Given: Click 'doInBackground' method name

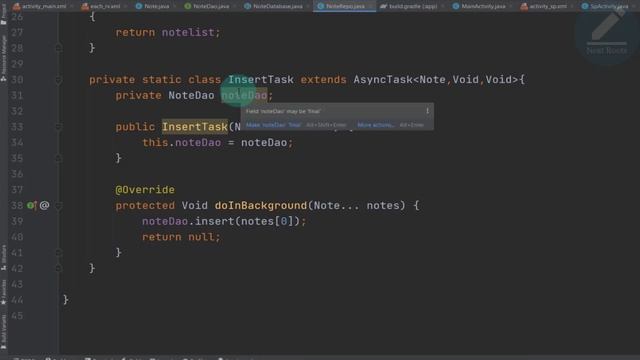Looking at the screenshot, I should pyautogui.click(x=260, y=205).
